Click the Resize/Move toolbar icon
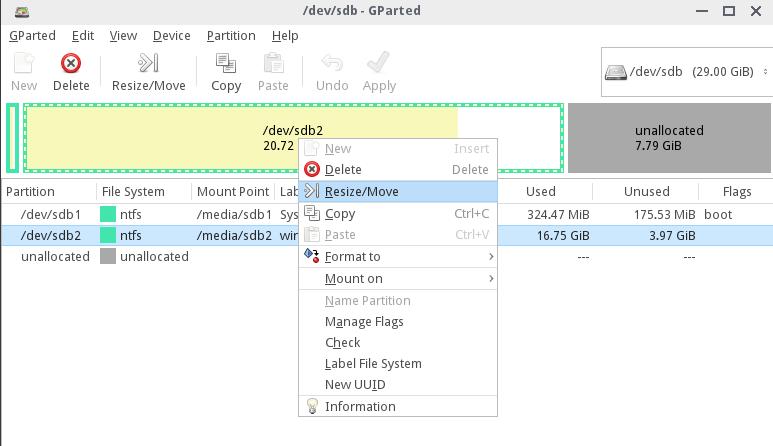The image size is (773, 446). tap(148, 65)
